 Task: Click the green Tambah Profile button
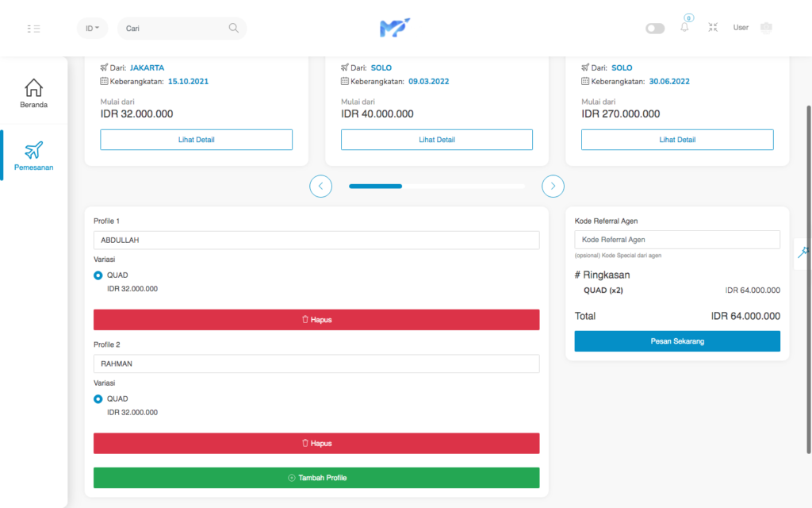[316, 478]
